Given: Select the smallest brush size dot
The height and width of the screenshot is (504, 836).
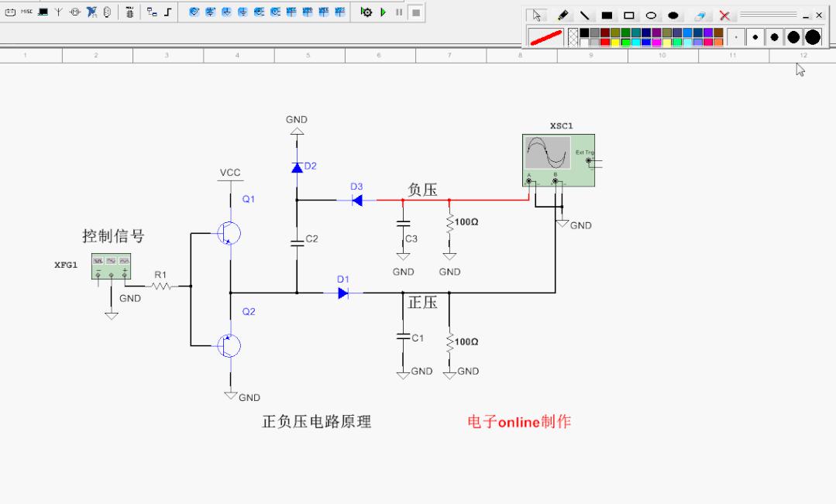Looking at the screenshot, I should 736,37.
